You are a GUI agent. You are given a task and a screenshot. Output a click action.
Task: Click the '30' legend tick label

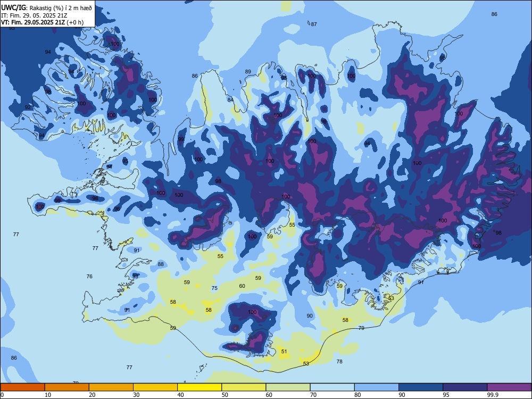coord(136,395)
